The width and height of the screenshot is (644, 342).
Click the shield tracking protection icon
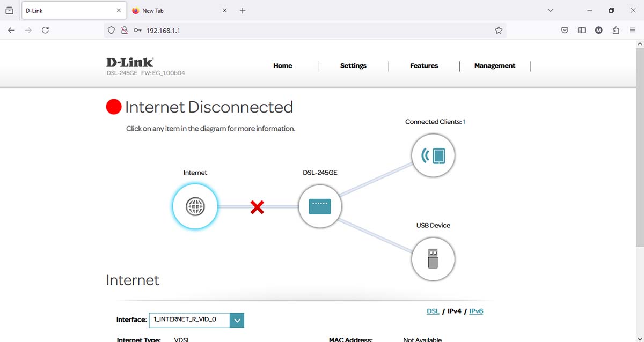[x=112, y=31]
